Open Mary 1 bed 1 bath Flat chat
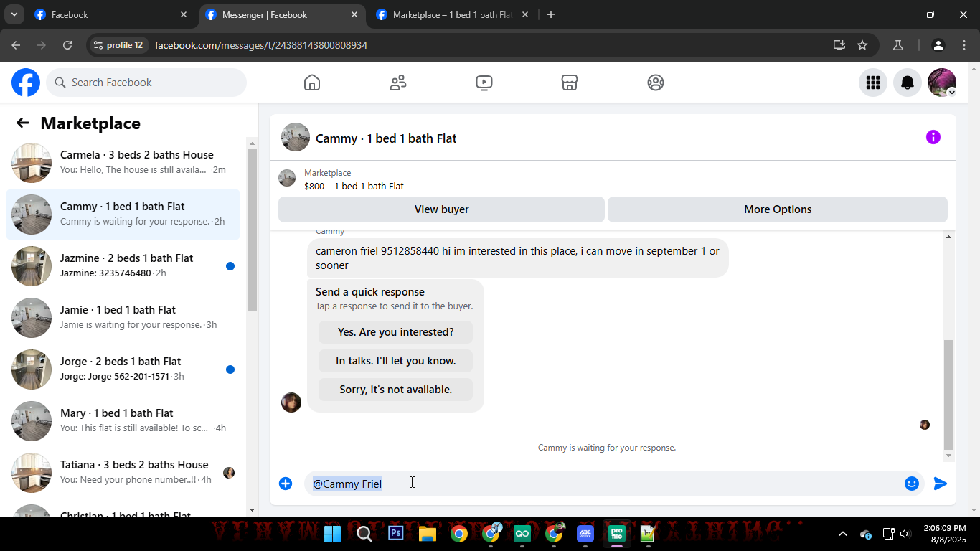Screen dimensions: 980x551 coord(123,421)
